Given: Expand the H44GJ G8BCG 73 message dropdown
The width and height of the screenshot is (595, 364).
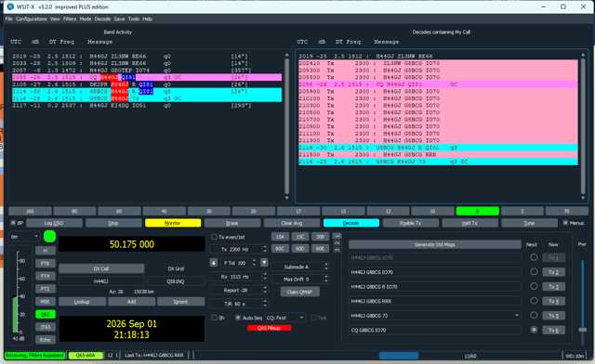Looking at the screenshot, I should [x=517, y=316].
